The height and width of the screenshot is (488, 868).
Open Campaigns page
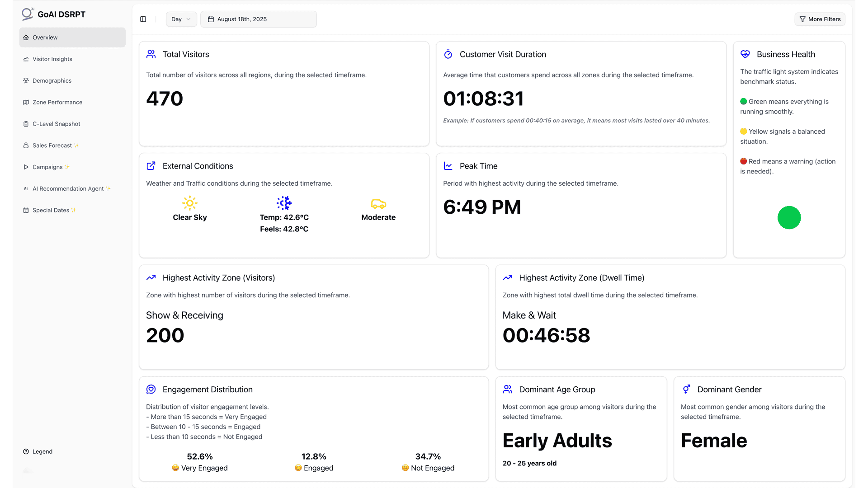[x=72, y=167]
